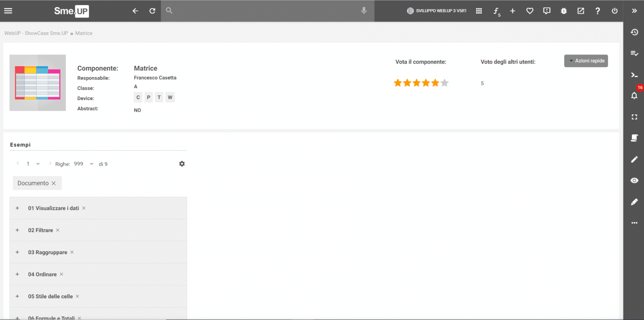Open table settings gear icon
644x320 pixels.
click(x=182, y=164)
